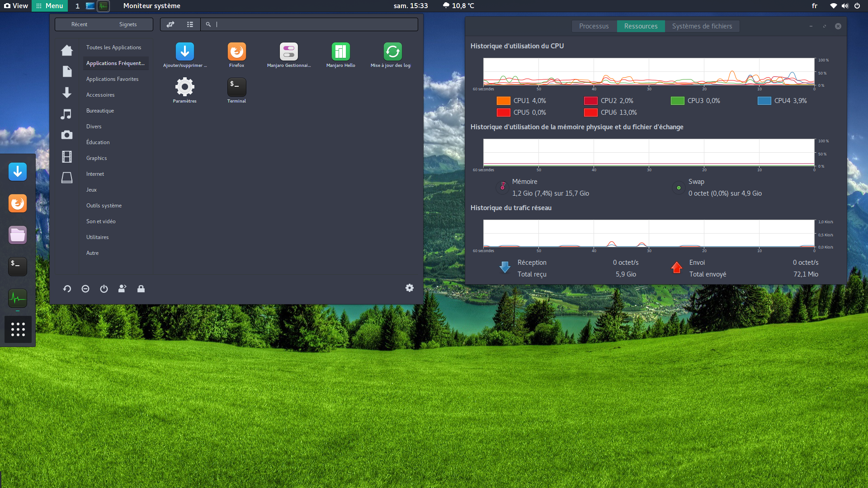Open Outils système category

[104, 206]
